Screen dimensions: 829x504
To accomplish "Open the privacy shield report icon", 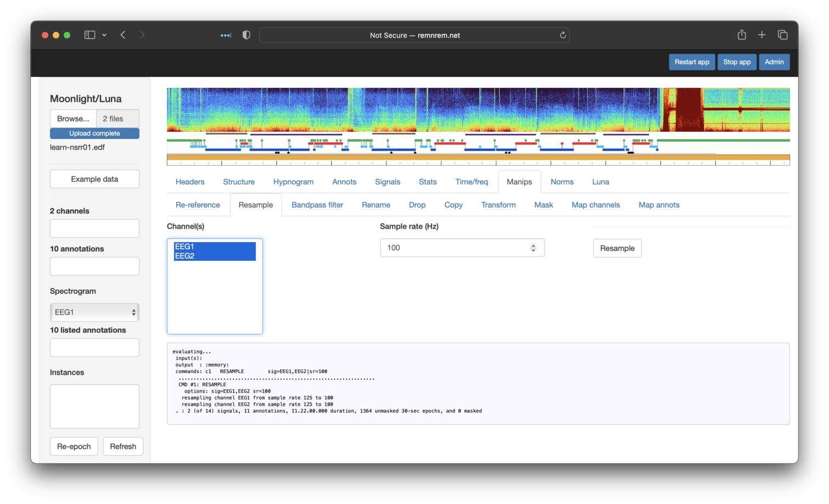I will [x=247, y=35].
